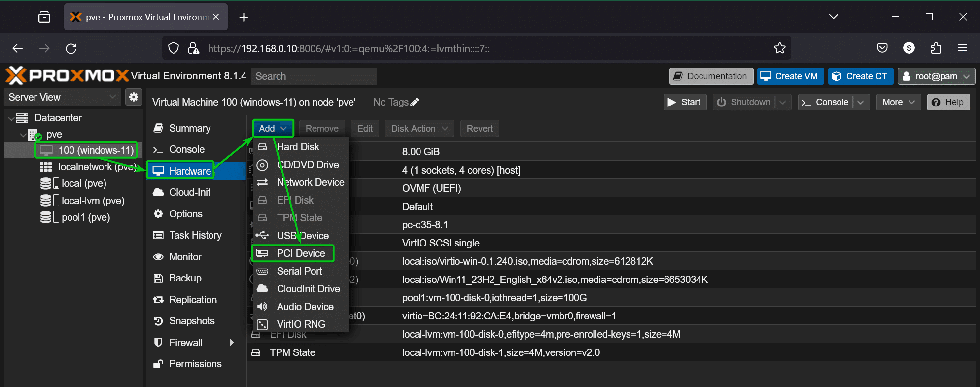
Task: Open the VM Console button
Action: pos(826,102)
